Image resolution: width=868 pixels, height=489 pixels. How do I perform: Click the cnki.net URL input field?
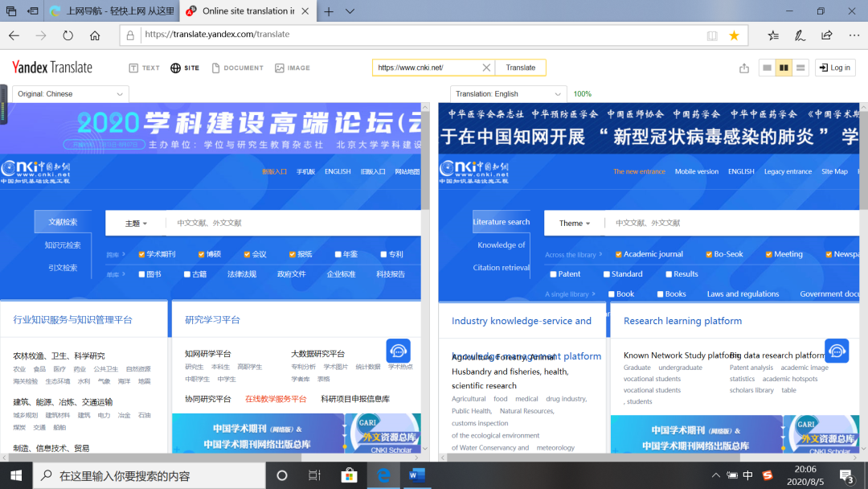pos(426,68)
